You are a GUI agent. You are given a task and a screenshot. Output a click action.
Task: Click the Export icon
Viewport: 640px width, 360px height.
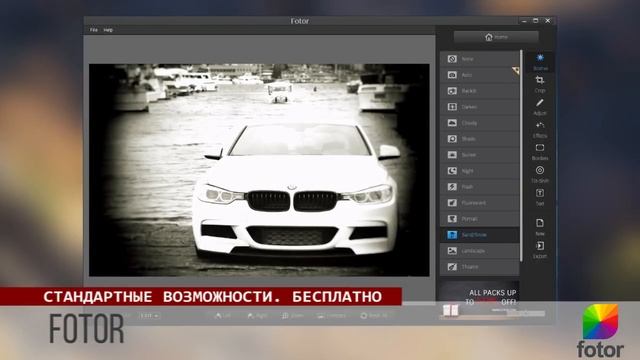coord(540,250)
